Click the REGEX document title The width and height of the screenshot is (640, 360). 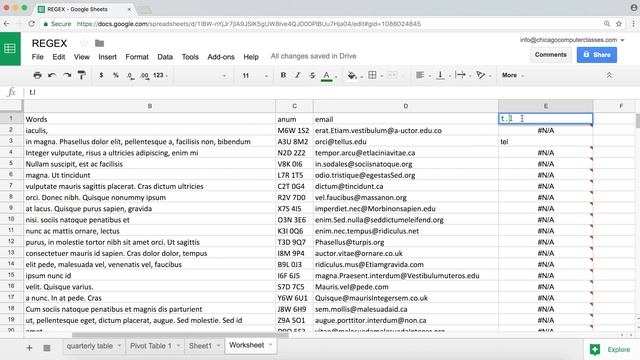pyautogui.click(x=49, y=43)
